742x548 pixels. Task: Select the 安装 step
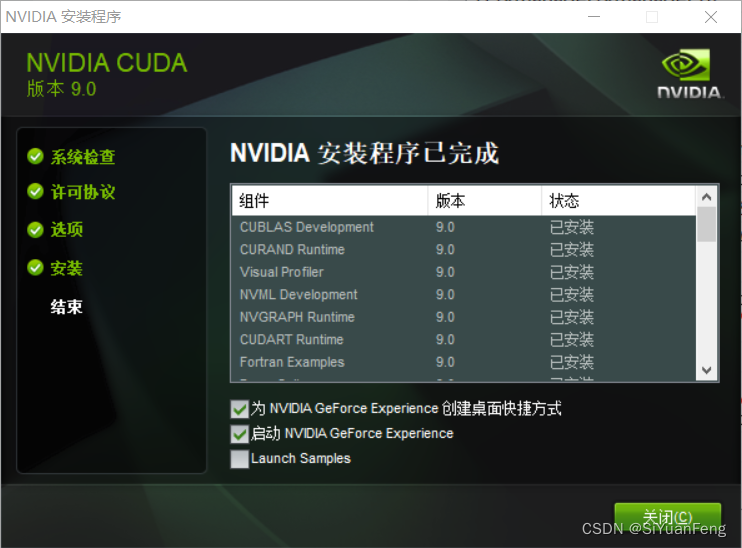[67, 268]
